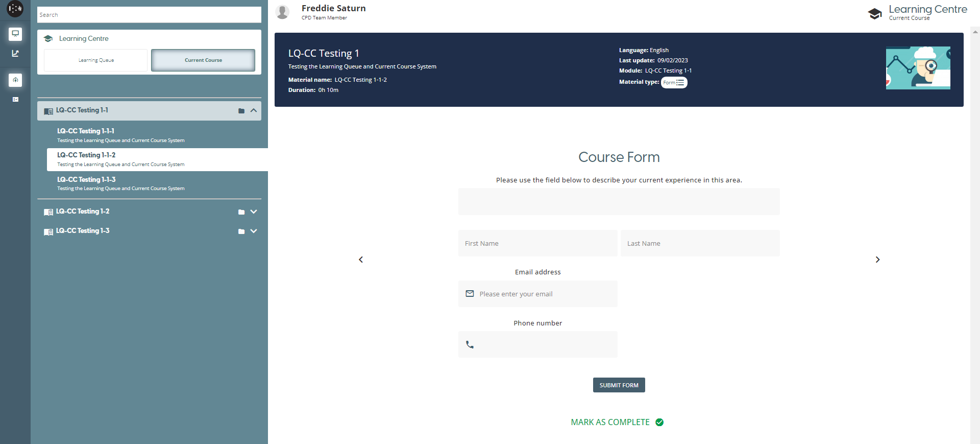Viewport: 980px width, 444px height.
Task: Collapse the LQ-CC Testing 1-1 module
Action: pos(254,110)
